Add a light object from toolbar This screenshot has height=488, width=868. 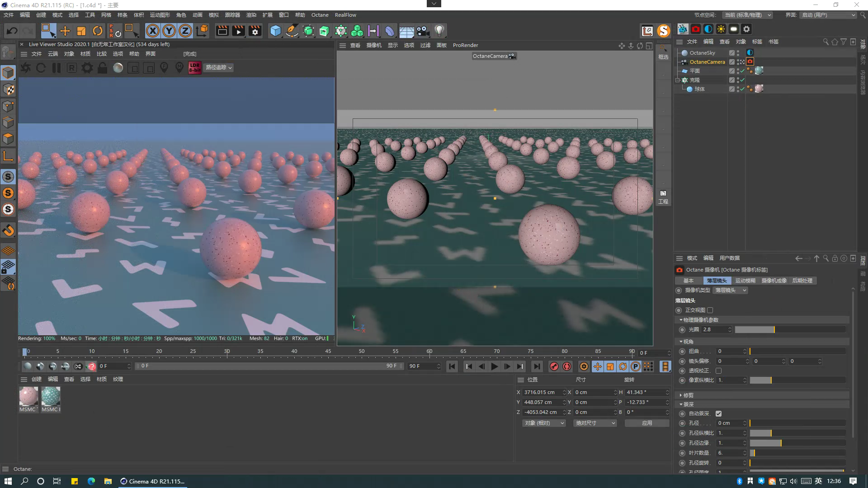click(439, 31)
